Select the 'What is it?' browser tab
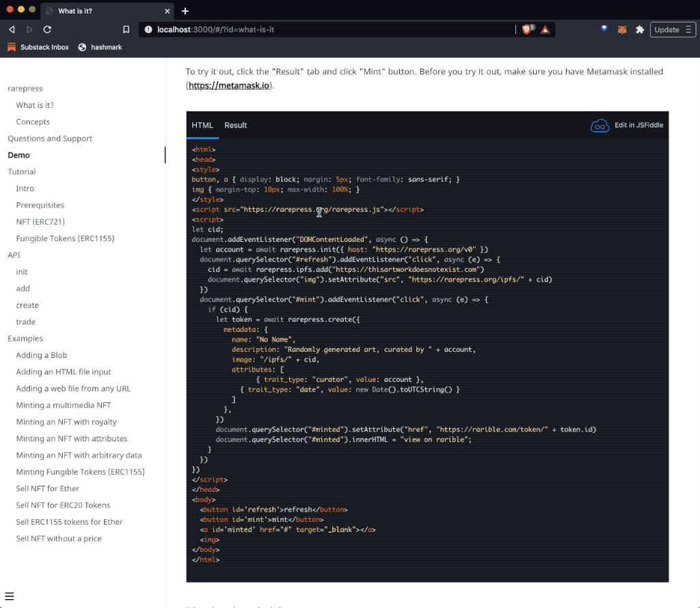 (107, 11)
